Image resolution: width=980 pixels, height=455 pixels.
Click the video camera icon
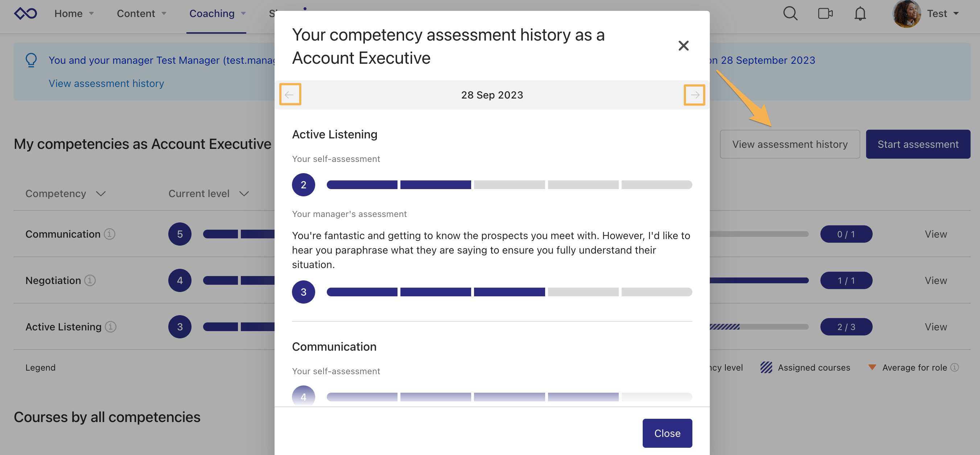click(825, 13)
